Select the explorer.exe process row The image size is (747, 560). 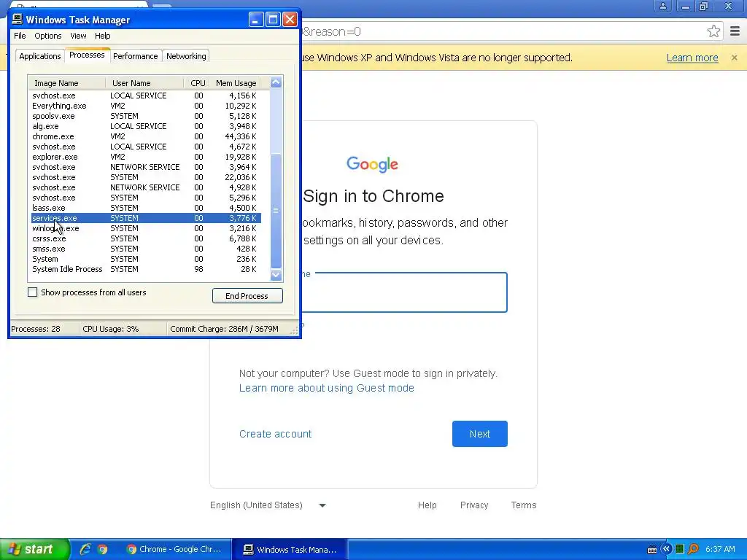pos(146,157)
